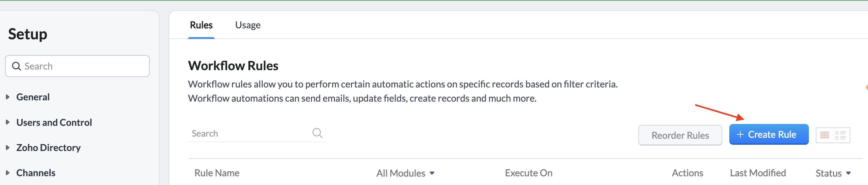This screenshot has width=868, height=185.
Task: Expand the Zoho Directory arrow
Action: coord(8,148)
